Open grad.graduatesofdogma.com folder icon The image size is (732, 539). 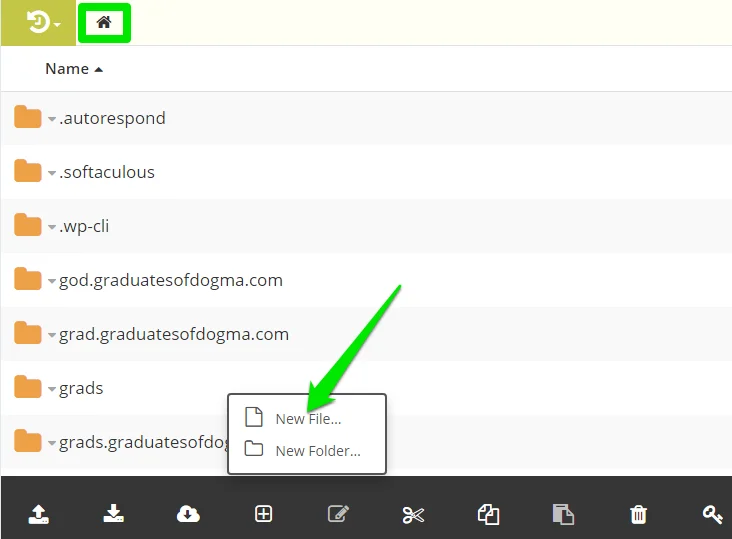28,333
